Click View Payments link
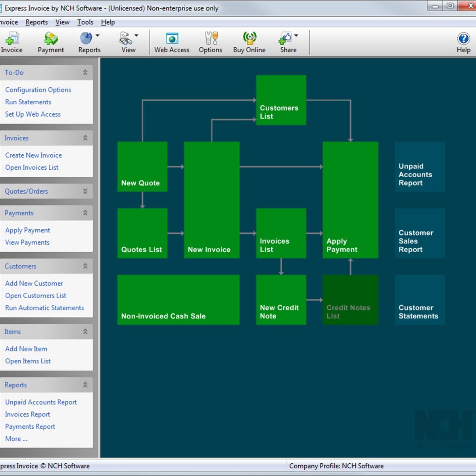This screenshot has width=476, height=476. (x=27, y=242)
